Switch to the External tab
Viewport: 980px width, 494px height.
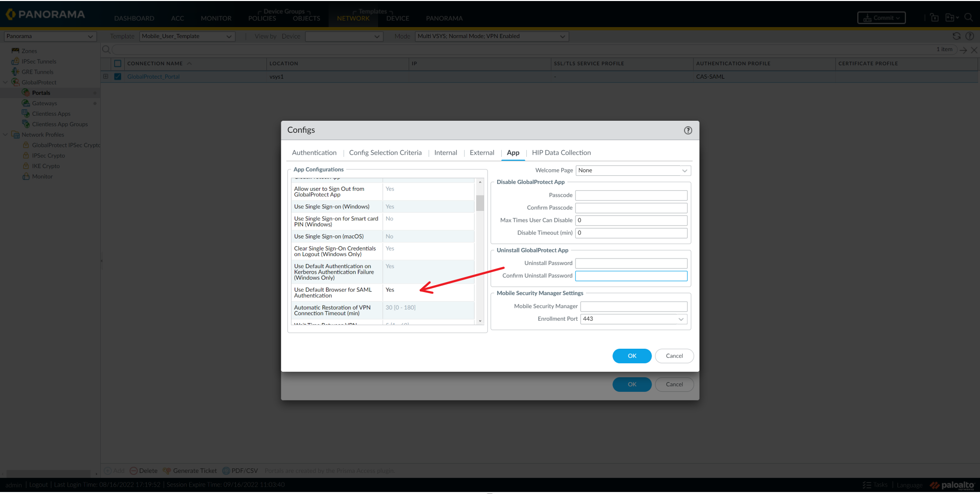[x=482, y=153]
